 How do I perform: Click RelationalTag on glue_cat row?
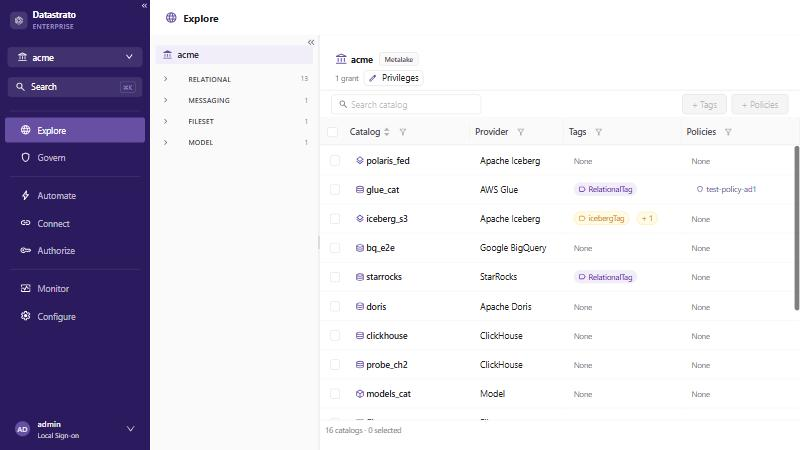coord(605,189)
